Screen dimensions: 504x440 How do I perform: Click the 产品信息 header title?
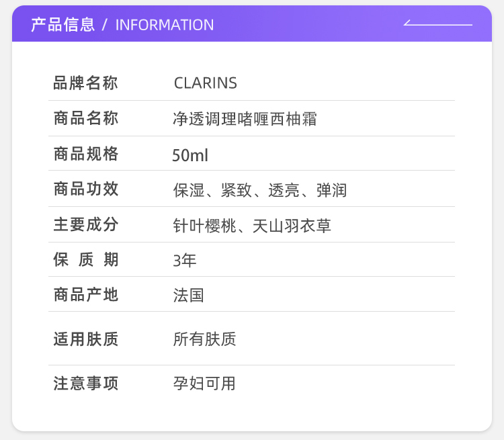tap(63, 25)
